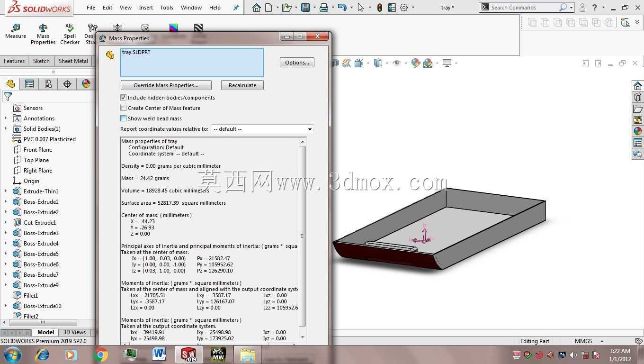Switch to the Sketch tab
The height and width of the screenshot is (364, 644).
point(41,61)
